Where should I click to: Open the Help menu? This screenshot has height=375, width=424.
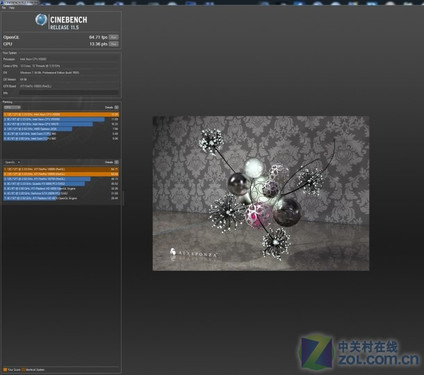tap(12, 8)
